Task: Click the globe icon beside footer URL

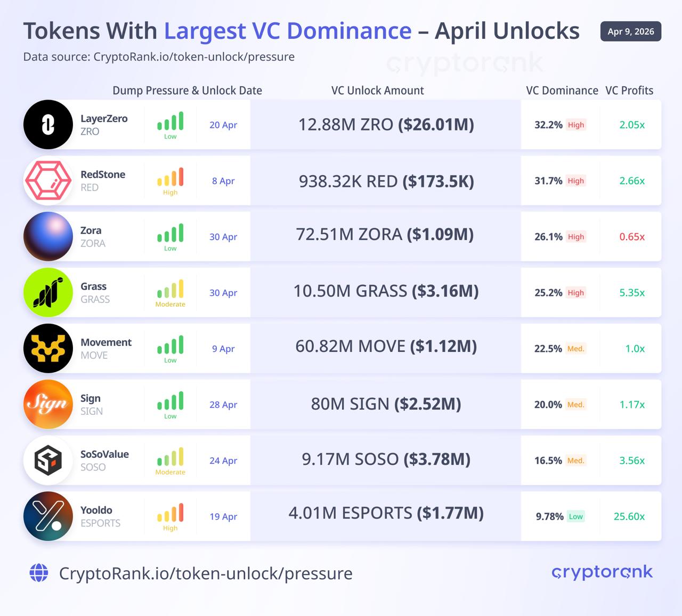Action: (39, 573)
